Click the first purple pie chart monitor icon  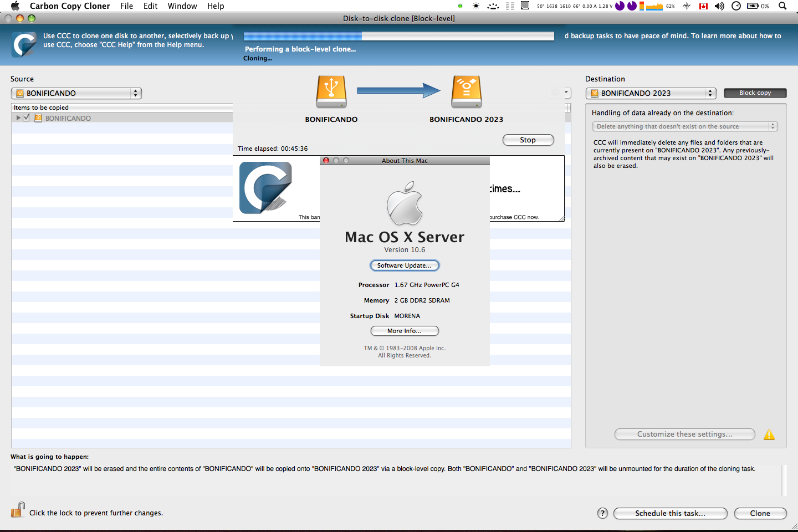(620, 6)
